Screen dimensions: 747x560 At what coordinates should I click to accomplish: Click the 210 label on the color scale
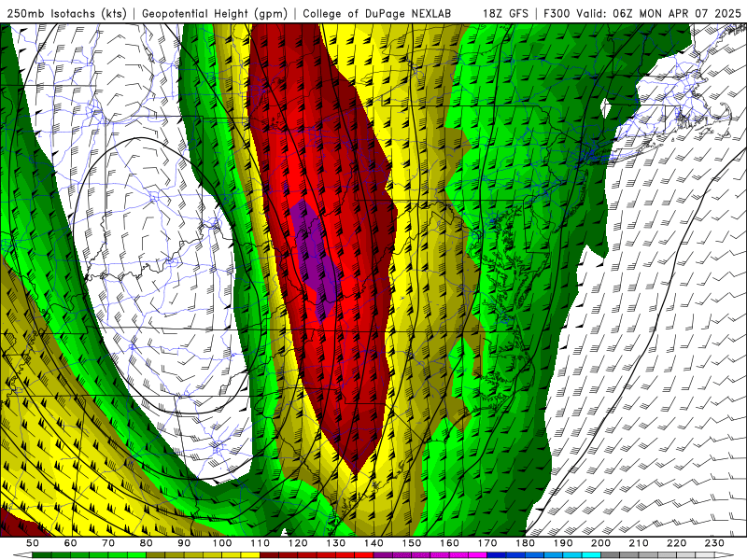pos(639,543)
